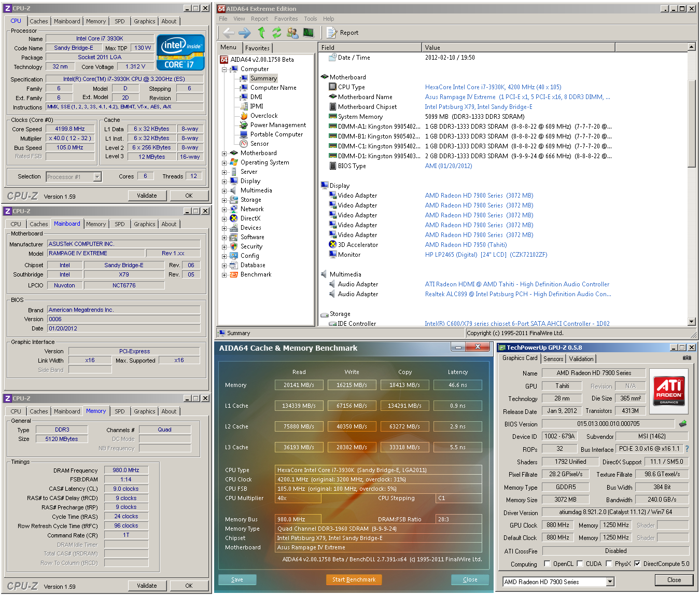
Task: Open Validation tab in GPU-Z
Action: (581, 359)
